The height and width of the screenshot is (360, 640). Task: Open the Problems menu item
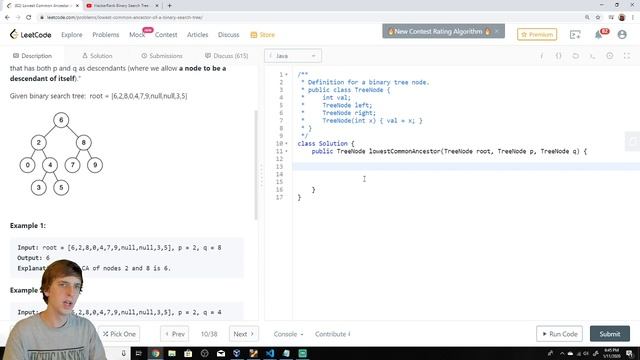106,35
